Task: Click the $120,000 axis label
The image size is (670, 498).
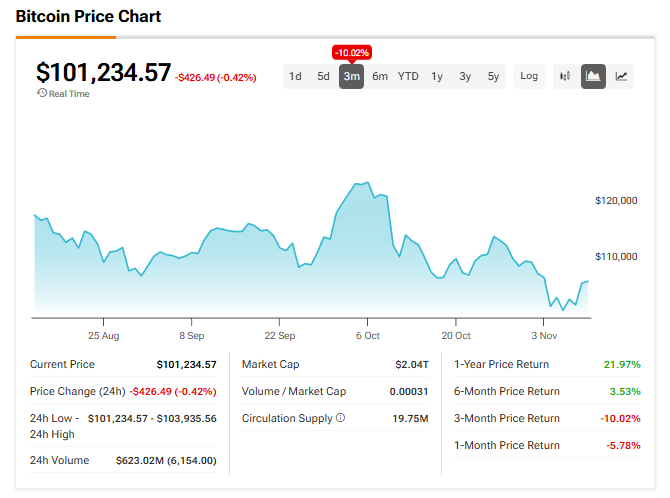Action: (x=616, y=200)
